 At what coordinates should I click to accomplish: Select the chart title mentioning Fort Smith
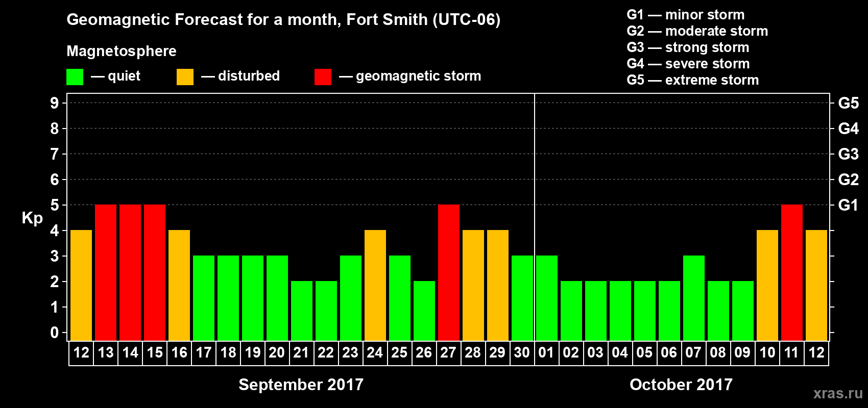coord(283,19)
